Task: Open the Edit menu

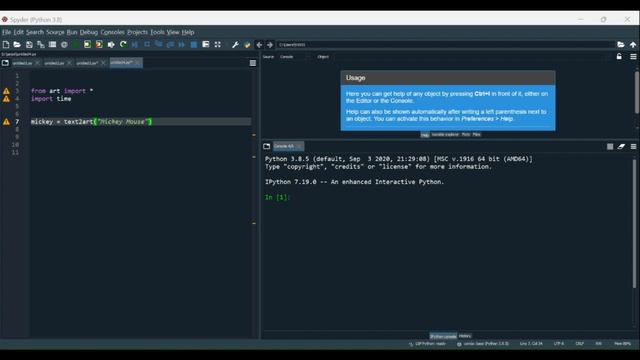Action: click(x=19, y=32)
